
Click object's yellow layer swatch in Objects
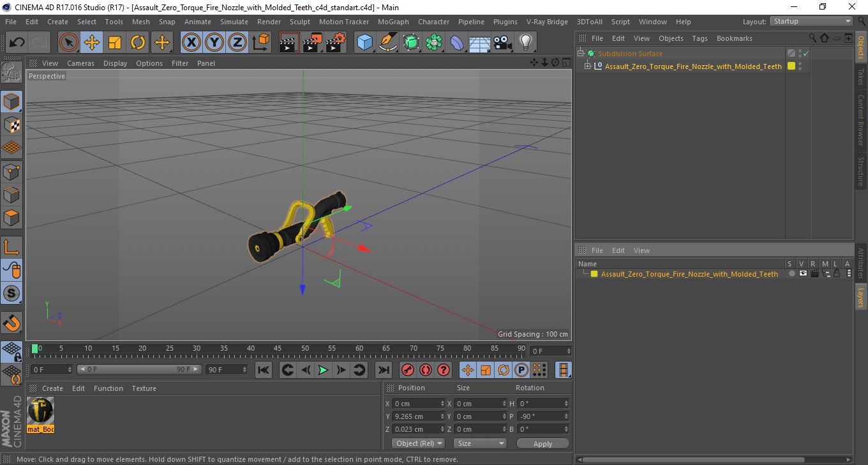pyautogui.click(x=791, y=66)
